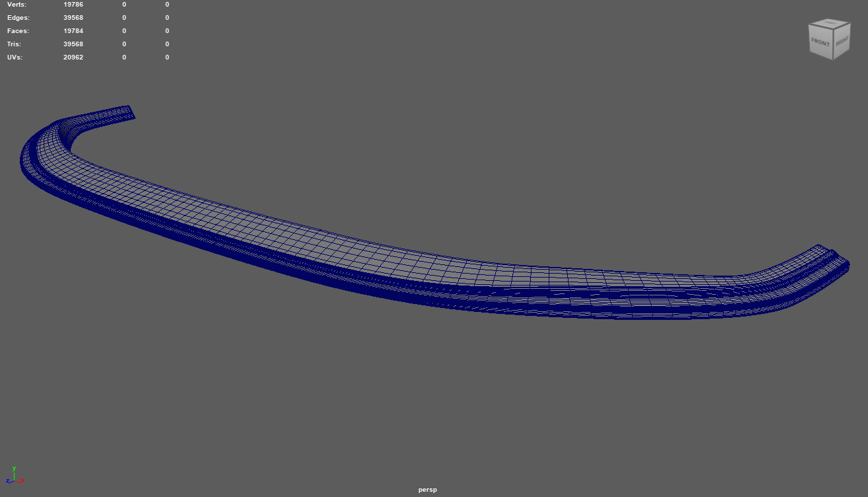Click the 'Faces:' label in the heads-up display

19,31
